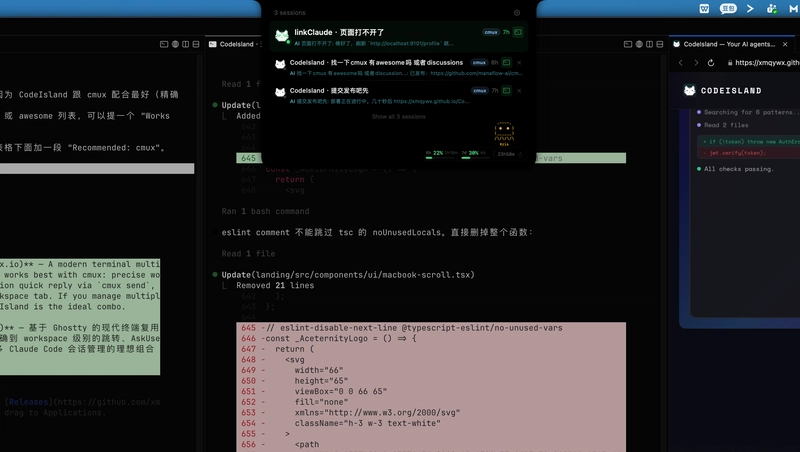
Task: Go back in the browser pane
Action: (683, 63)
